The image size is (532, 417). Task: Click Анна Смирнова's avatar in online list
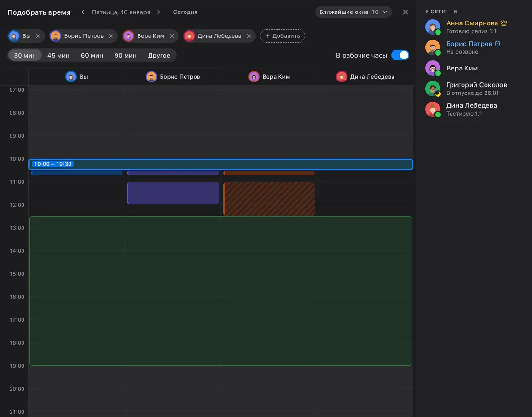pyautogui.click(x=433, y=27)
